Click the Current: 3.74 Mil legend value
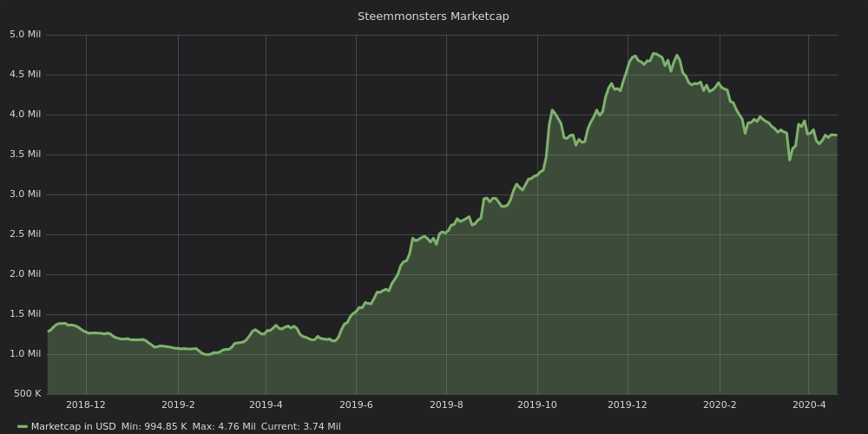Viewport: 868px width, 434px height. click(x=300, y=426)
